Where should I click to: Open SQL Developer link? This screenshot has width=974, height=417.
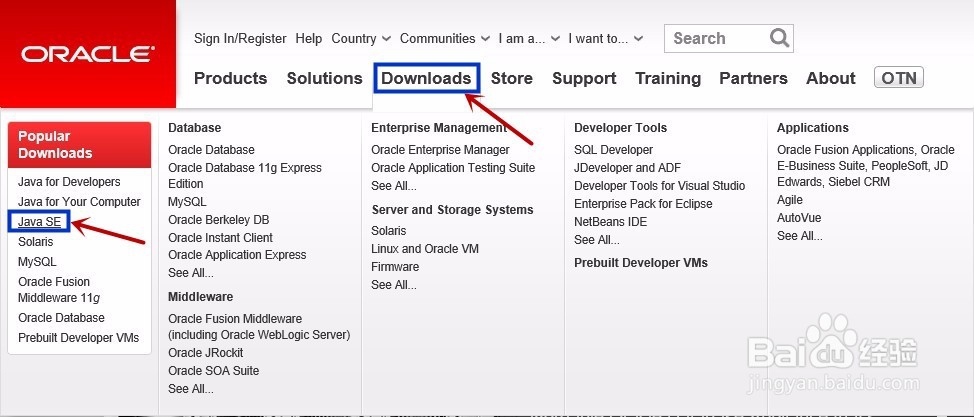(614, 150)
